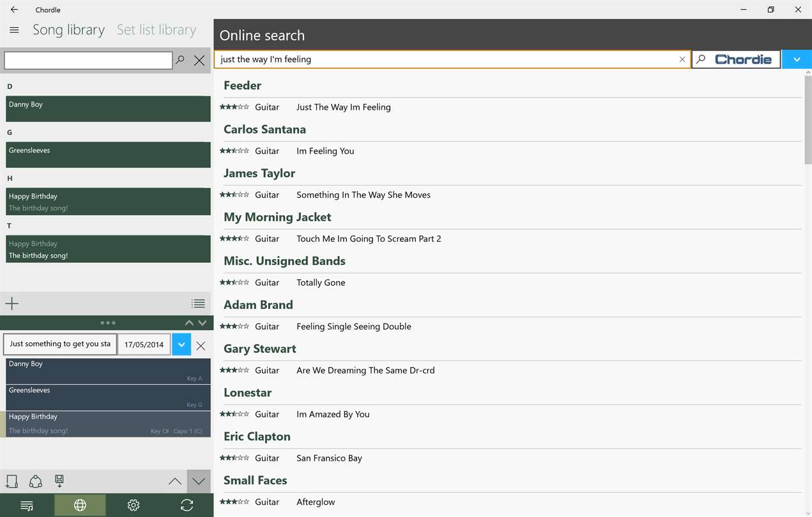
Task: Click the song library search magnifier
Action: point(180,60)
